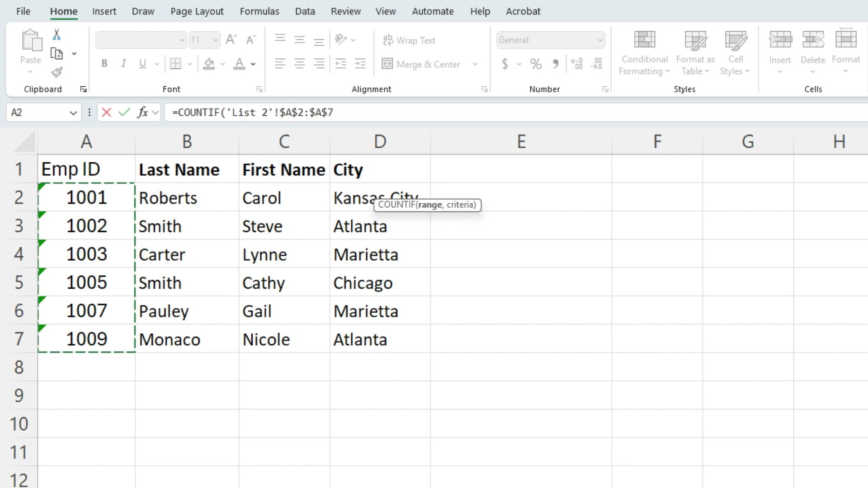Click the Increase Font Size icon
Screen dimensions: 868x488
231,39
